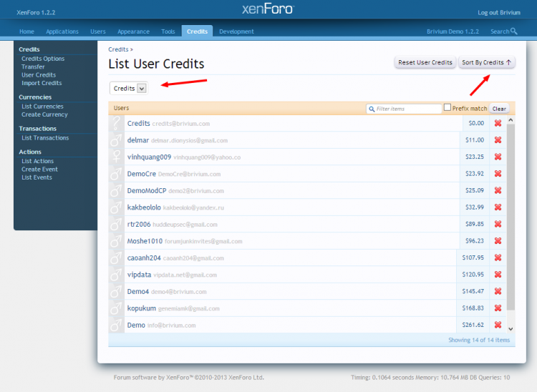Screen dimensions: 537x392
Task: Open Create Currency sidebar link
Action: [x=44, y=114]
